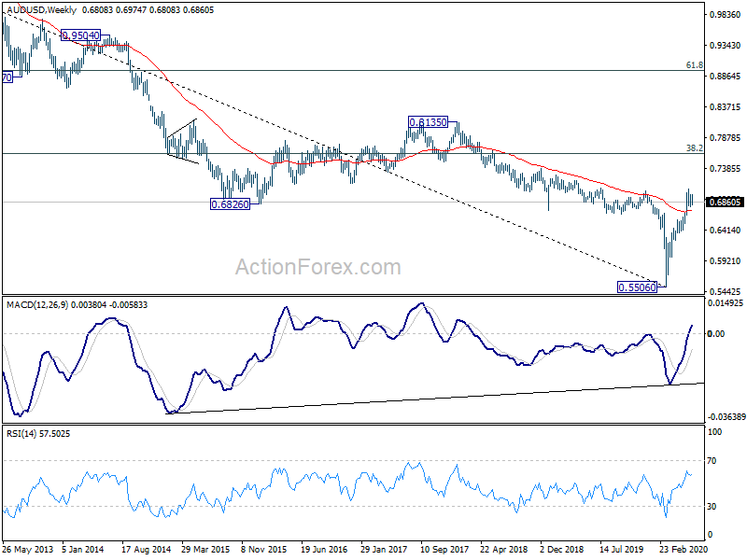Click the 0.64140 price axis value
This screenshot has height=560, width=747.
pos(726,230)
